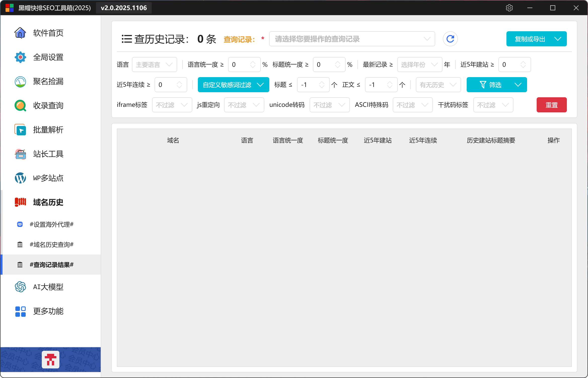Open the WordPress WP多站点 icon

[x=20, y=178]
